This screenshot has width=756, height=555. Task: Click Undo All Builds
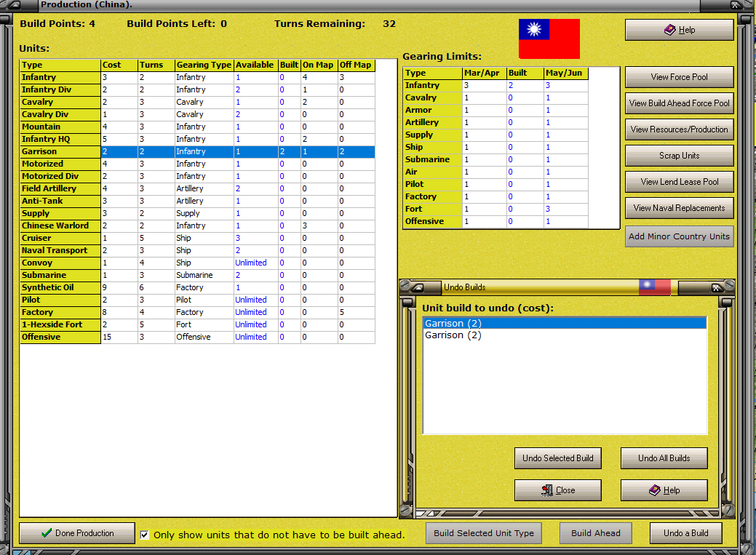(x=663, y=458)
